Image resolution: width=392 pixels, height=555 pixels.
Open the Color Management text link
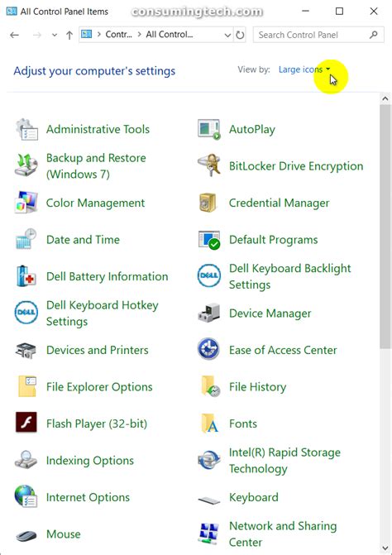coord(96,203)
